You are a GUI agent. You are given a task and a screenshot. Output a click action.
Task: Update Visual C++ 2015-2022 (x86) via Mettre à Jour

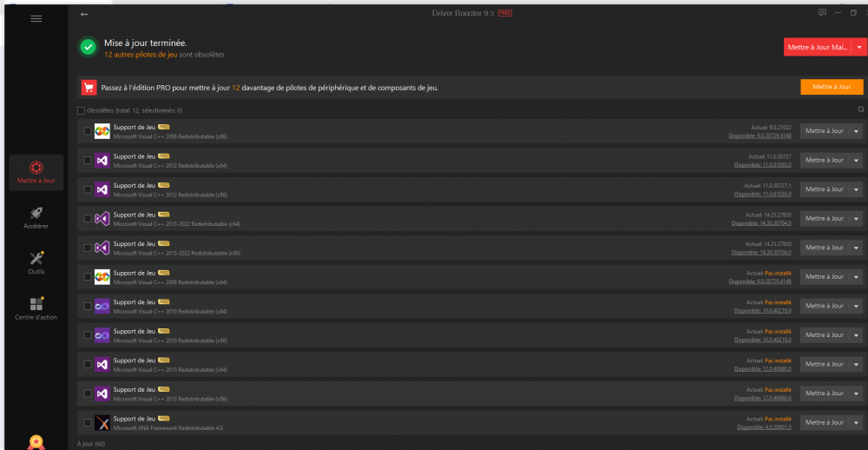[825, 248]
